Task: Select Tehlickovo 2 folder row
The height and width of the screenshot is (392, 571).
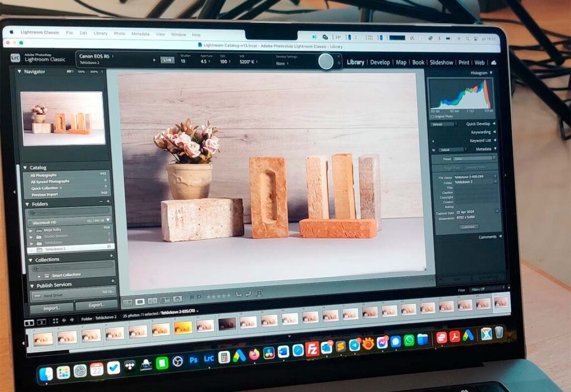Action: tap(71, 249)
